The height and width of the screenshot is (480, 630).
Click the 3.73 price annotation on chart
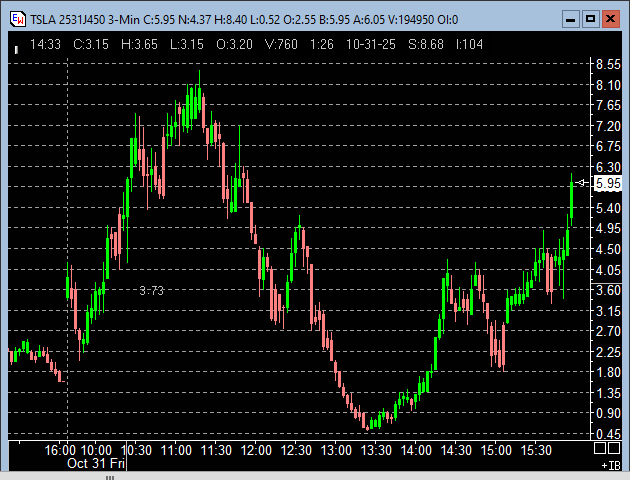[151, 290]
